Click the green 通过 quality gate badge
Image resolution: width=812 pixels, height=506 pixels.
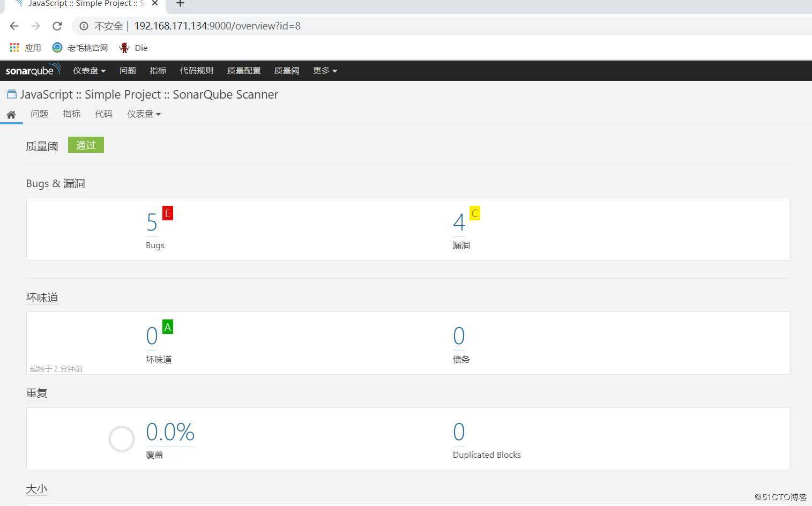pyautogui.click(x=86, y=145)
